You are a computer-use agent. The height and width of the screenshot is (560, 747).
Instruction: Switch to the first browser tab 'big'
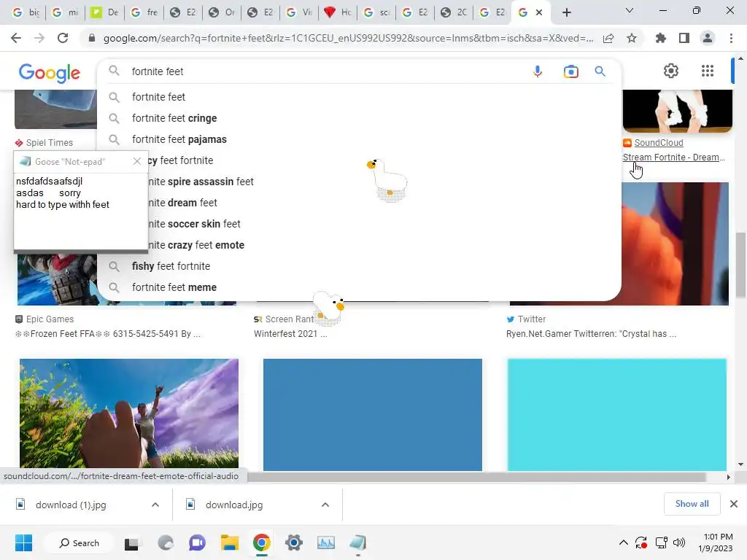(x=27, y=12)
